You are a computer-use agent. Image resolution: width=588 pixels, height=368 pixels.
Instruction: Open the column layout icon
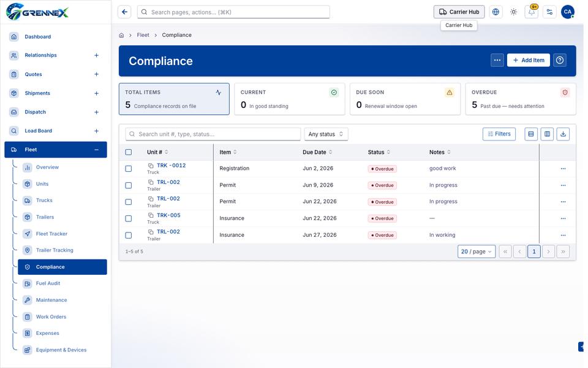coord(547,134)
